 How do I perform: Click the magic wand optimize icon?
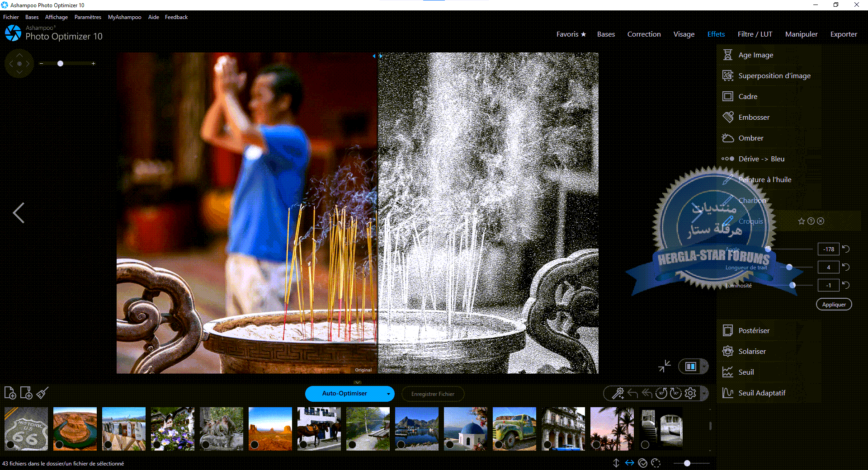(x=618, y=394)
